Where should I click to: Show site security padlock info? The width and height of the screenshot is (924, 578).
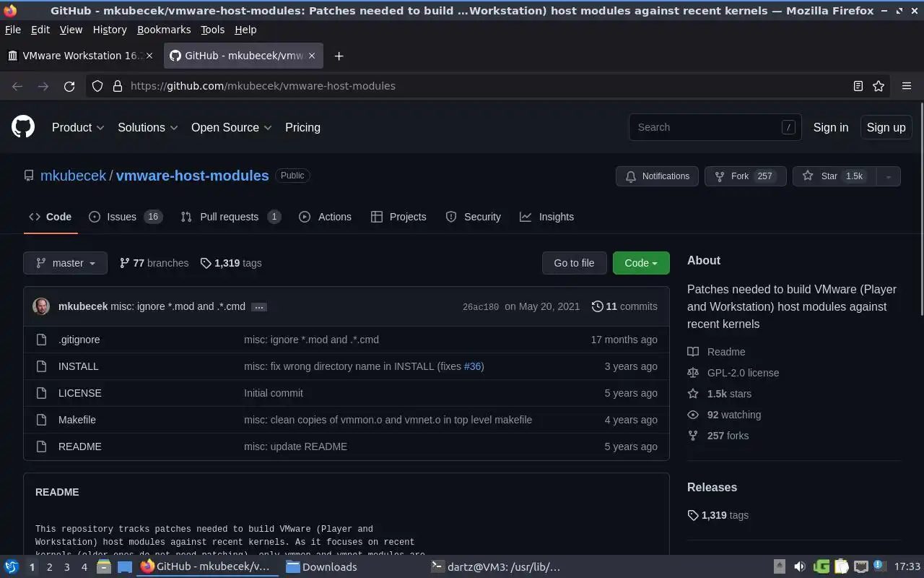coord(118,86)
